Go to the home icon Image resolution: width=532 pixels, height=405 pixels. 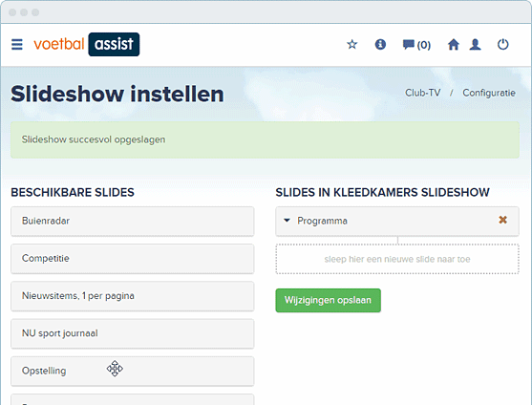tap(454, 45)
